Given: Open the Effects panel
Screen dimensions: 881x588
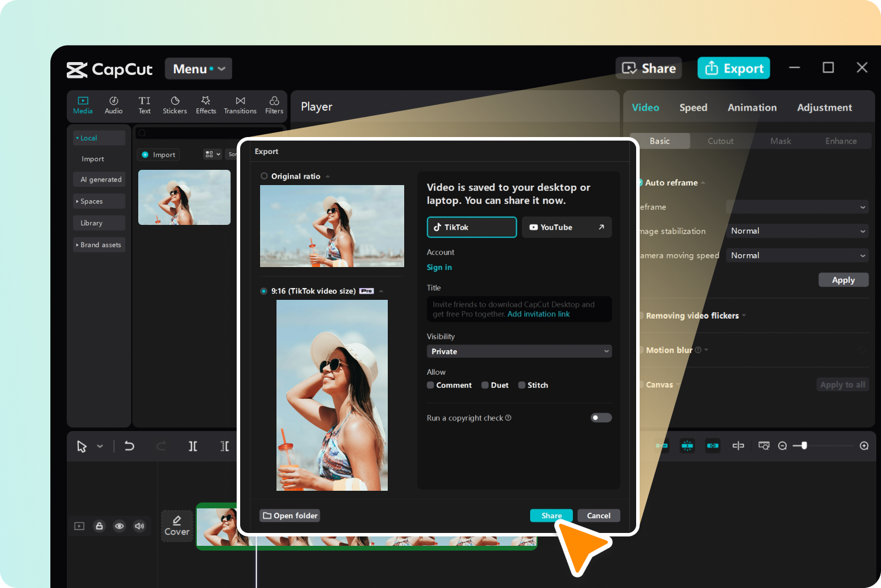Looking at the screenshot, I should click(x=206, y=105).
